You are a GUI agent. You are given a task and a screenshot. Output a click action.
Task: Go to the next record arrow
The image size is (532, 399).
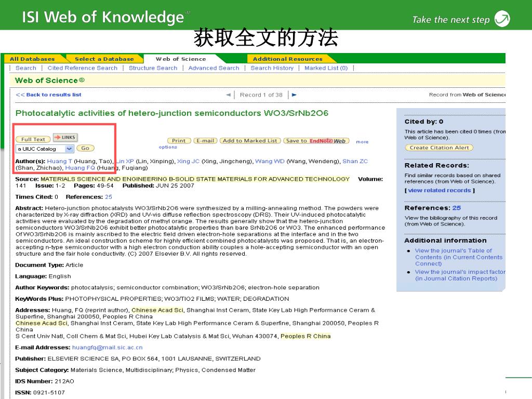click(x=294, y=95)
